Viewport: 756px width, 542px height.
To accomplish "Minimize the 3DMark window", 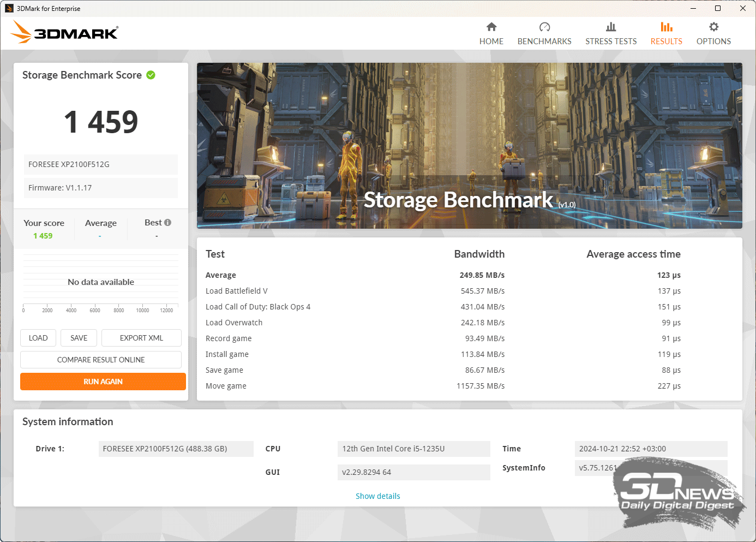I will [693, 8].
